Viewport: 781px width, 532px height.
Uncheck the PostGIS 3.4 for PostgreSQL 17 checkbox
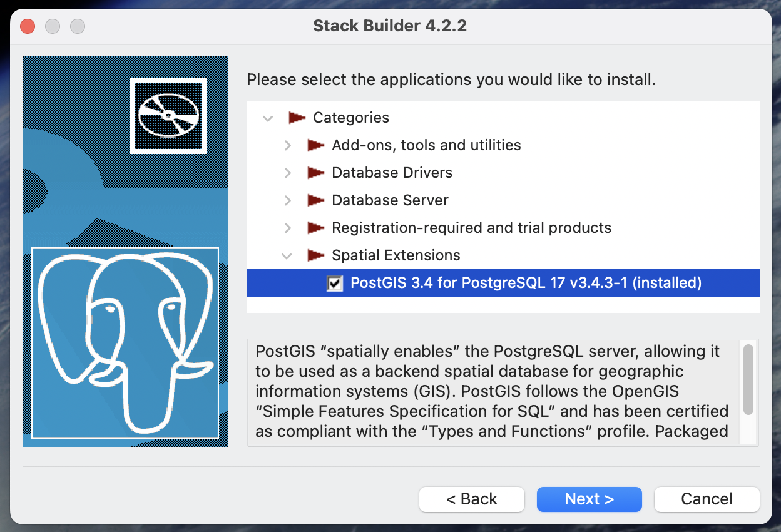pyautogui.click(x=335, y=284)
